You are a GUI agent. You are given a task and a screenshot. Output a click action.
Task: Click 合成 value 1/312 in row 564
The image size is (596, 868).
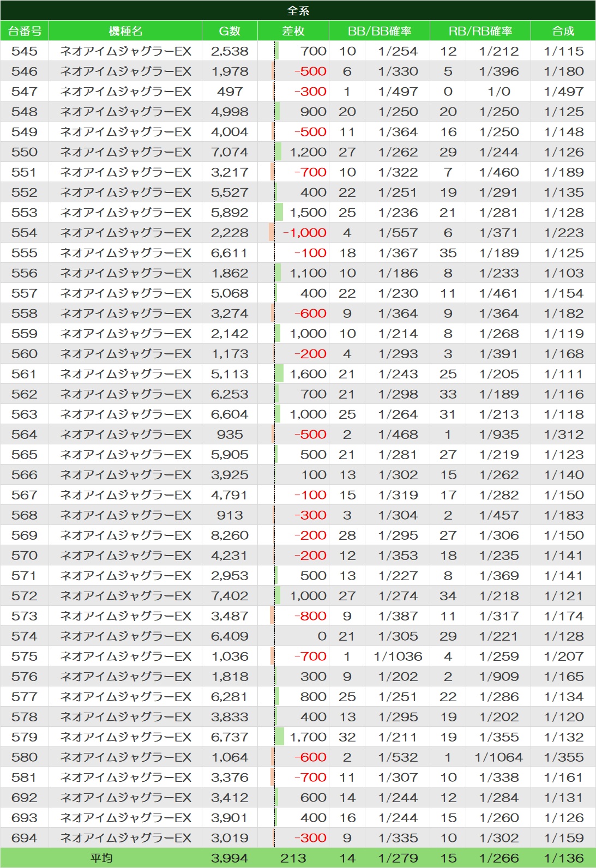(563, 435)
